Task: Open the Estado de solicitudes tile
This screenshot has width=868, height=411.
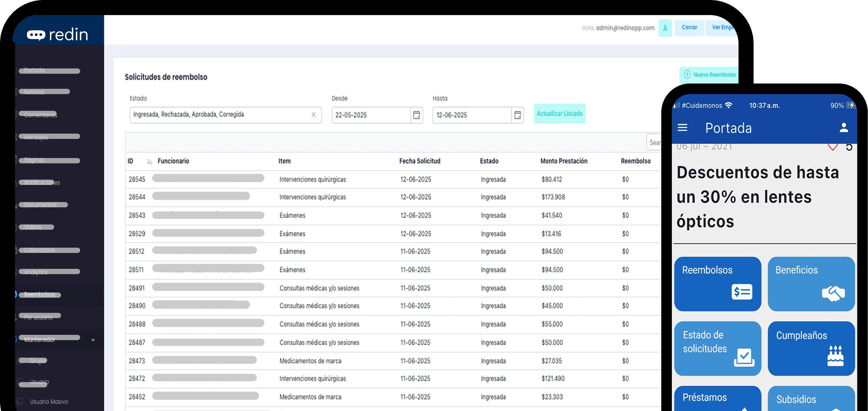Action: [717, 349]
